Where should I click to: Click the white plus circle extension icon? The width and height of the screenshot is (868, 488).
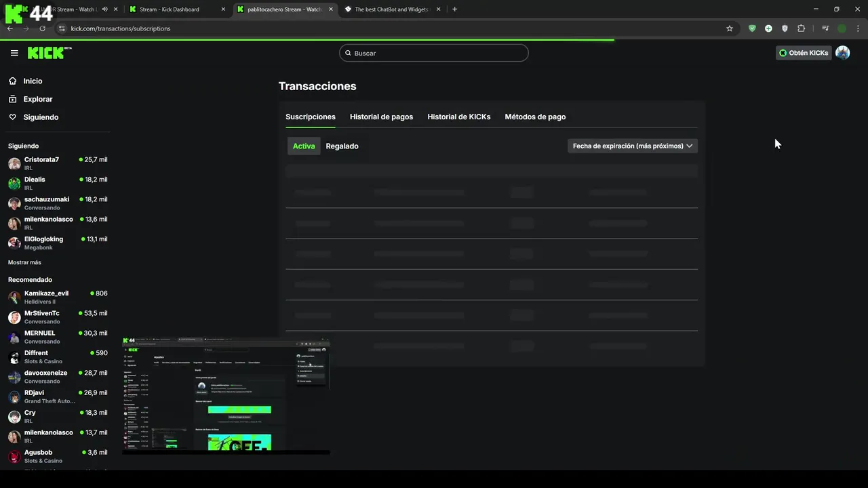coord(768,28)
